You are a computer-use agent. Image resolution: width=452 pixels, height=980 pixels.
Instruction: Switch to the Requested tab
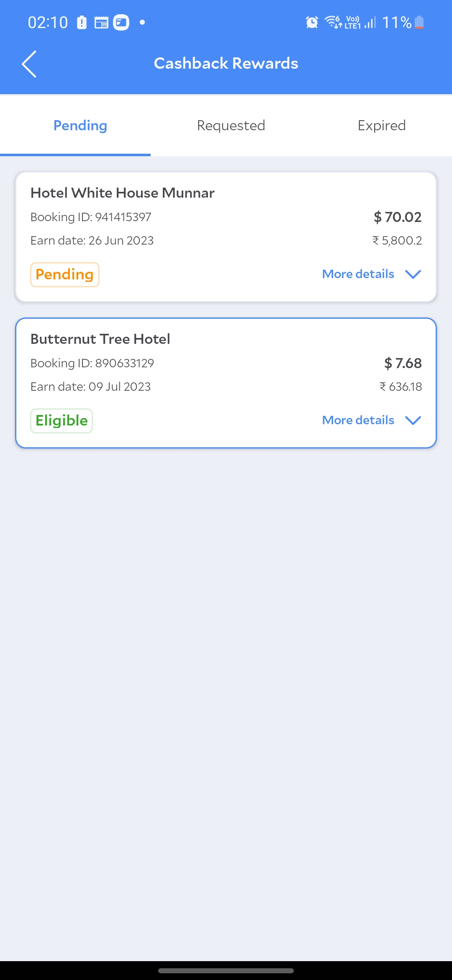tap(231, 126)
